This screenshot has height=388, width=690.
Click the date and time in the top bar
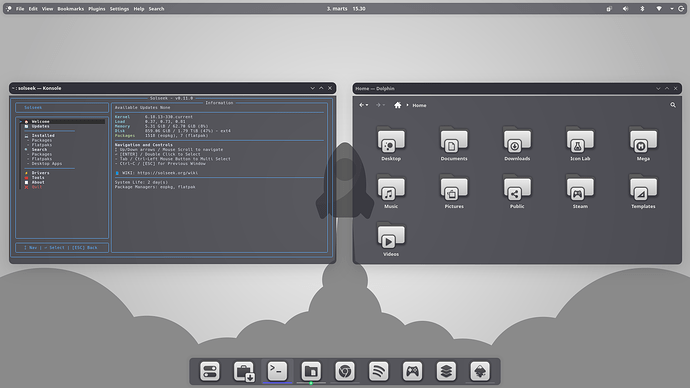(346, 9)
